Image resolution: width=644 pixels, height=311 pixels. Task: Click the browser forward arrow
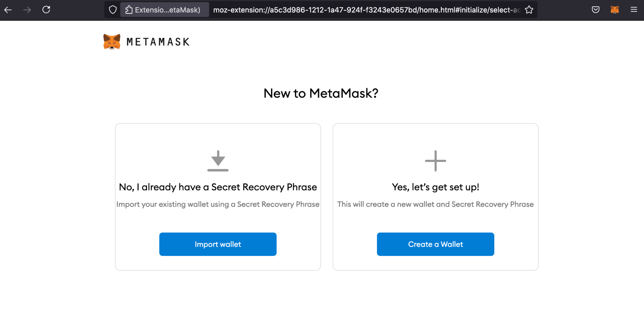point(27,10)
